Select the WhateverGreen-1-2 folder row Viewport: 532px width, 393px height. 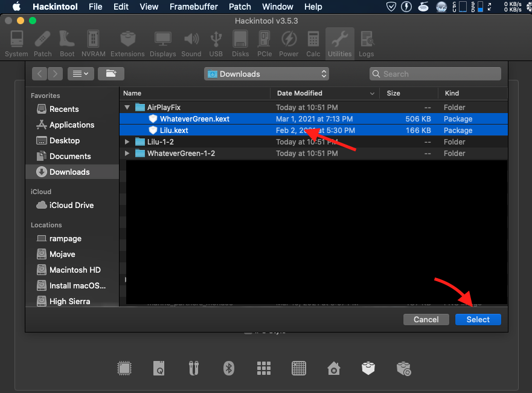(x=313, y=153)
